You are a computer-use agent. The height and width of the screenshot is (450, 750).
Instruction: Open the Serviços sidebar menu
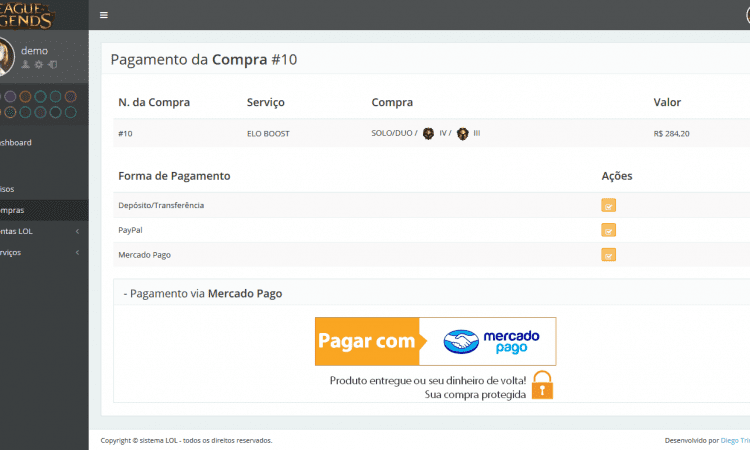pos(11,252)
